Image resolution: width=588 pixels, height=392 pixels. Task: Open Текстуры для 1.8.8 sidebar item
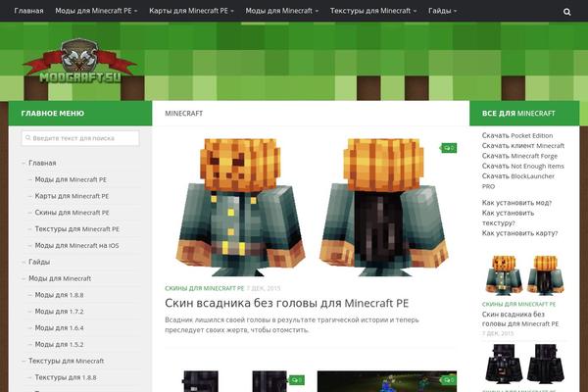click(x=66, y=377)
